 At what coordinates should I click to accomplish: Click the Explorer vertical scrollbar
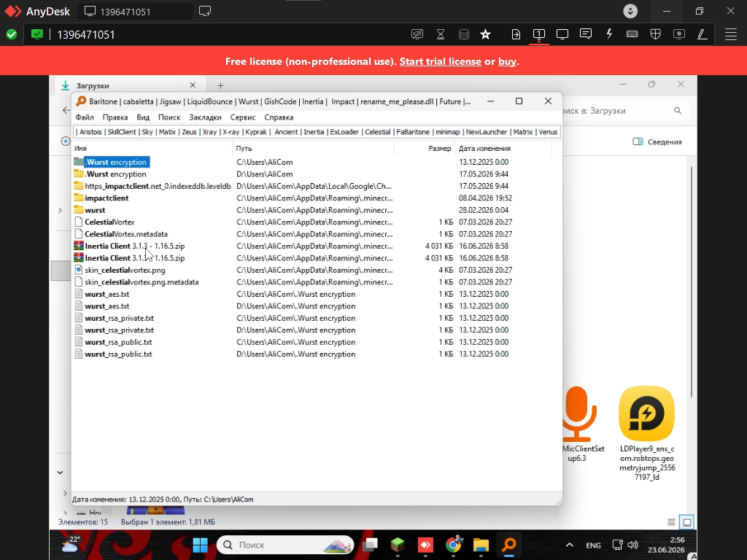(x=692, y=282)
